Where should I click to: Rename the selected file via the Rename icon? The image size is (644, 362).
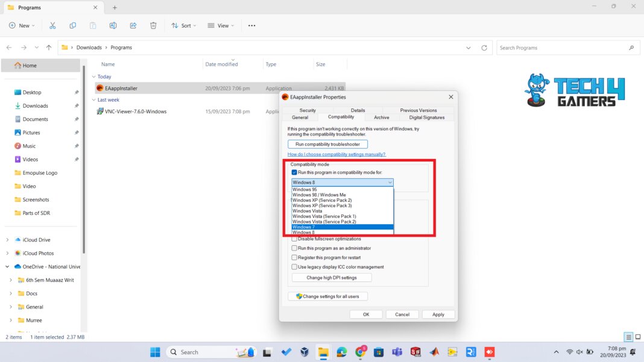tap(113, 25)
